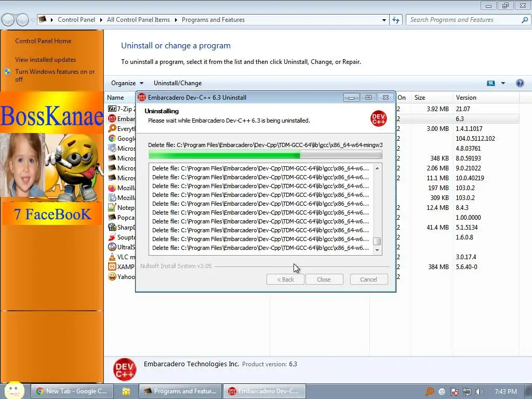Select version 21.07 cell
The height and width of the screenshot is (399, 532).
click(463, 109)
